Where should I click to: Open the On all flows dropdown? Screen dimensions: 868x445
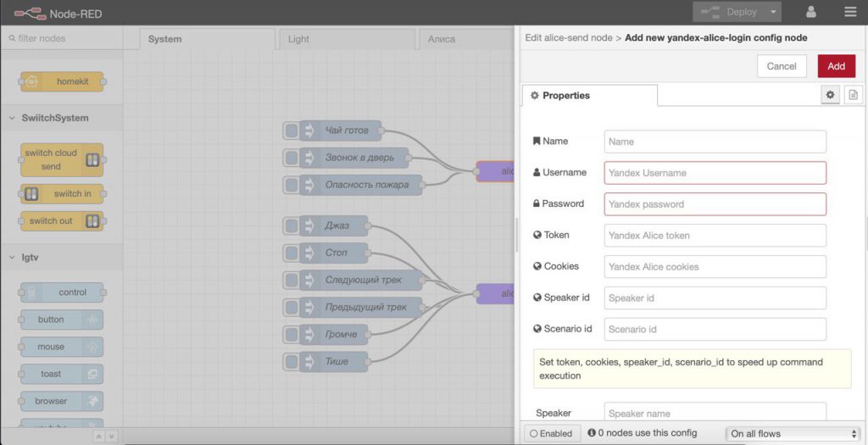coord(793,433)
